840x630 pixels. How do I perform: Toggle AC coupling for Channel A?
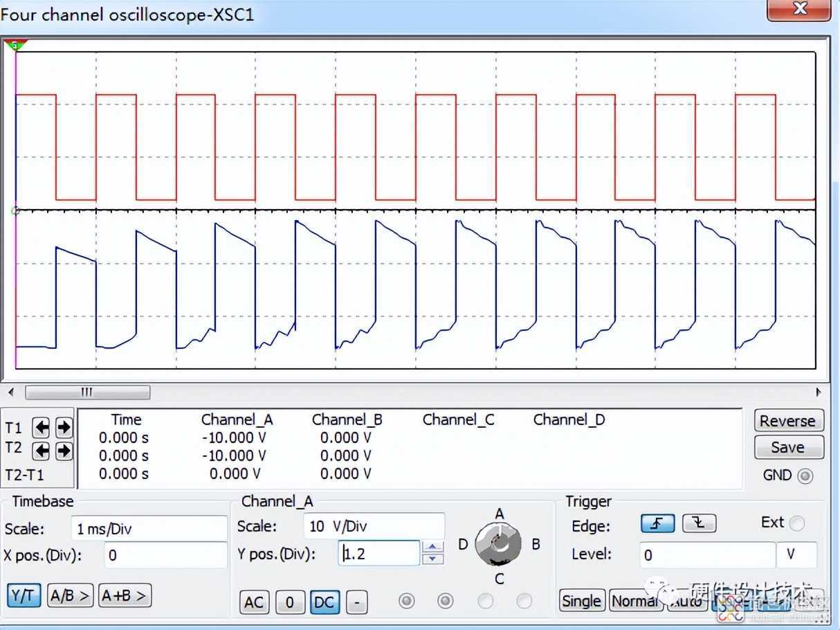point(254,602)
